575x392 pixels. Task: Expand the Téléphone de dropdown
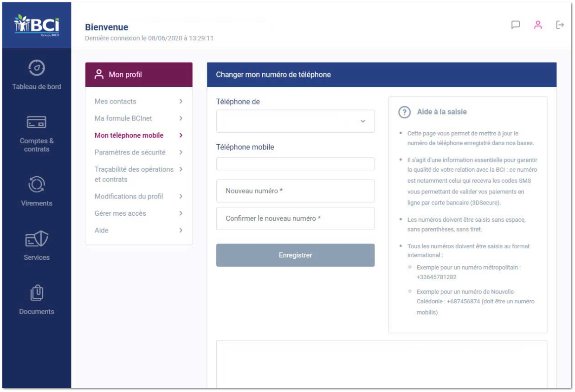point(295,121)
